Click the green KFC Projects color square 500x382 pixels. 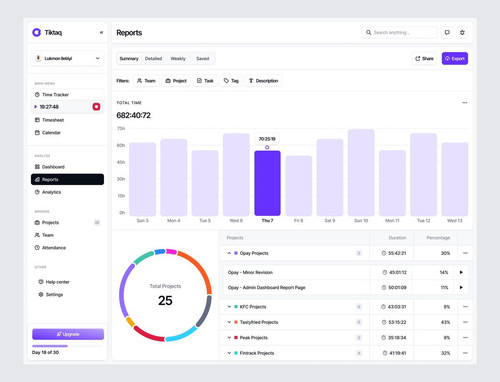236,307
